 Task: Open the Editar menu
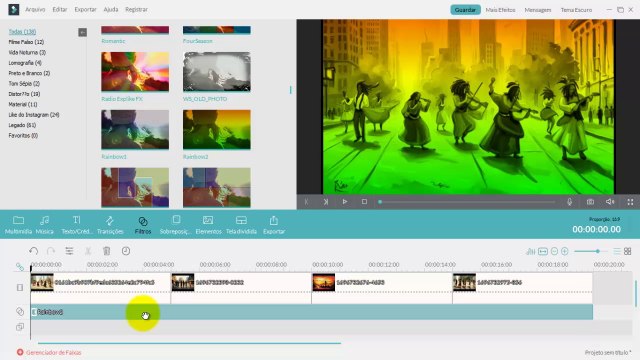60,9
